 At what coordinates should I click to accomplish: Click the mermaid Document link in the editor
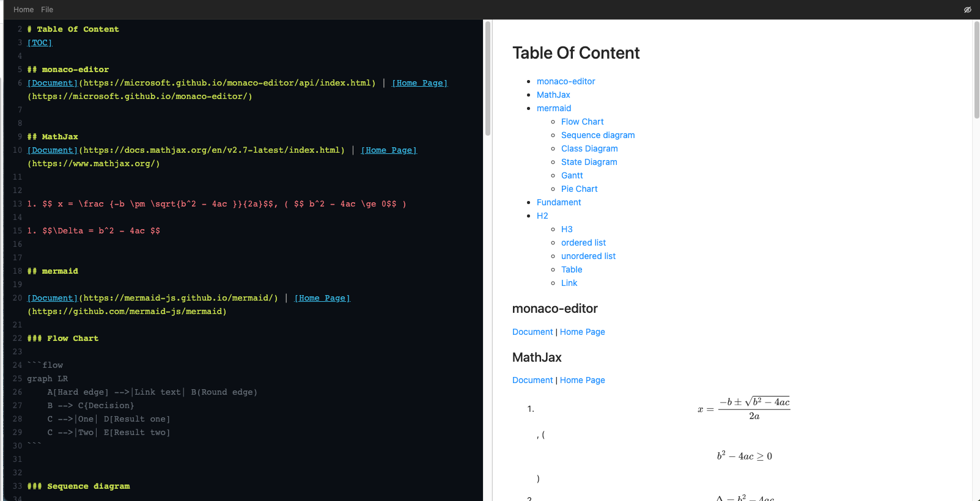click(53, 298)
